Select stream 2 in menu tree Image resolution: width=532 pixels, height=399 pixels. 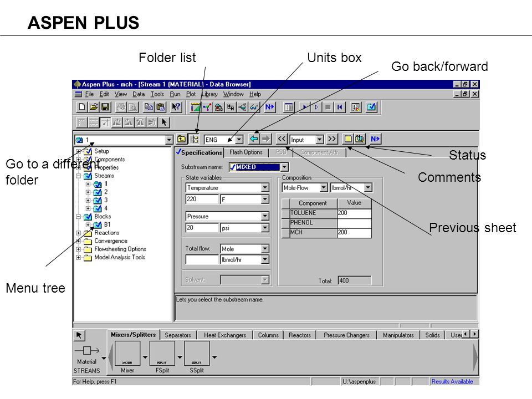[x=105, y=192]
